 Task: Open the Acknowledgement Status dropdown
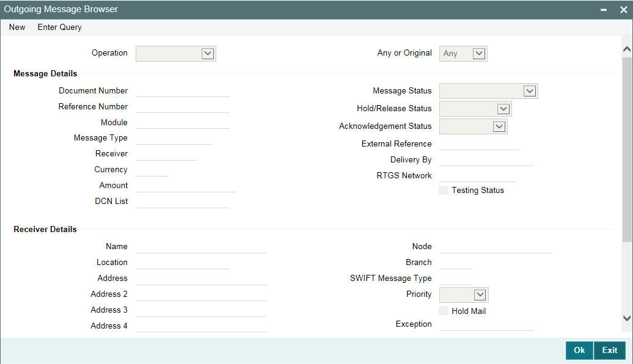(473, 126)
